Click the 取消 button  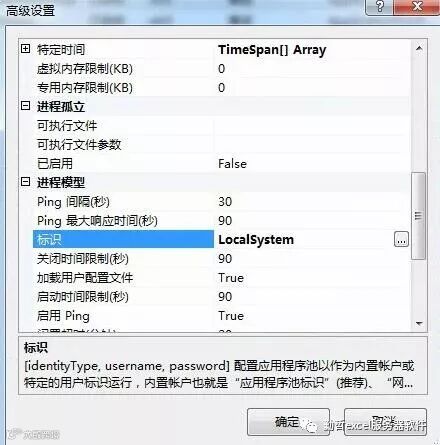[x=385, y=422]
